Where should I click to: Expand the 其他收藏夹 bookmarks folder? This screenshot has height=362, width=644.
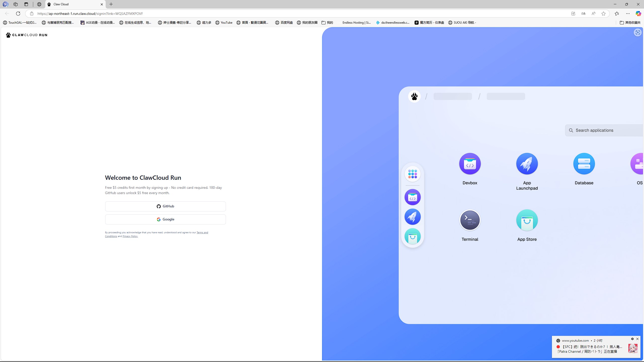pyautogui.click(x=630, y=23)
